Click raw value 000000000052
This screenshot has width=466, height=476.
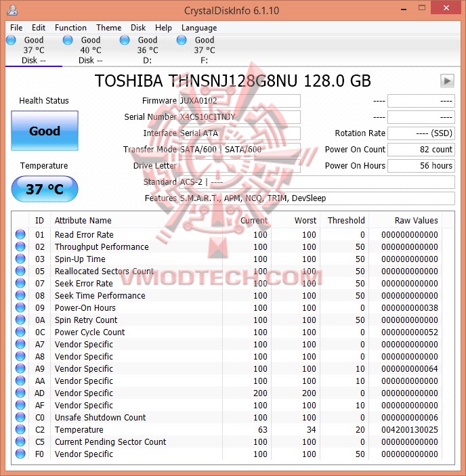click(410, 332)
